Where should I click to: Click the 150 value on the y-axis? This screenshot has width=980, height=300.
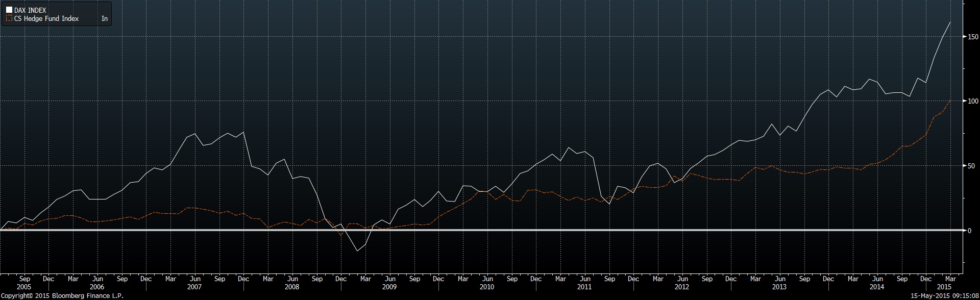(973, 37)
